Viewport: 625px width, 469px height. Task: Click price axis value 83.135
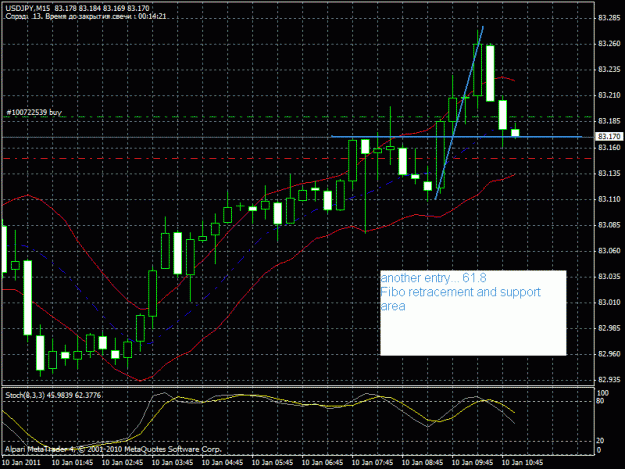pos(609,173)
